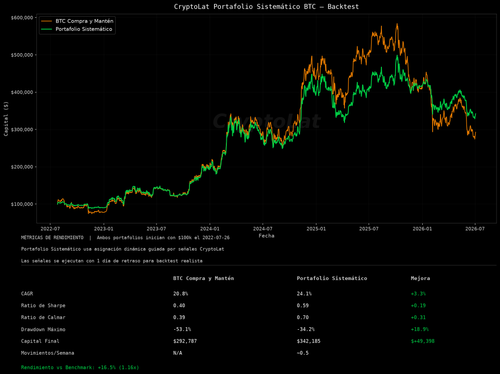Click the '2023-01' x-axis date label
500x374 pixels.
pos(104,229)
